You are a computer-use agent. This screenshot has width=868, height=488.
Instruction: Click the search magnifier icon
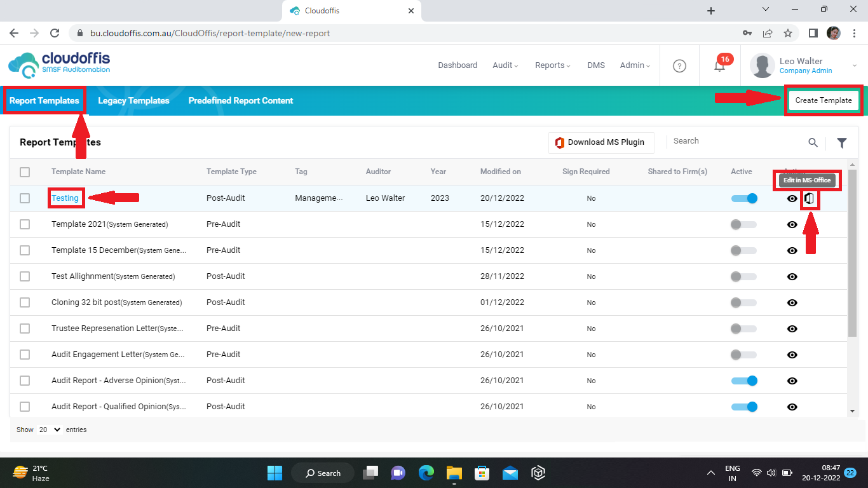(813, 143)
